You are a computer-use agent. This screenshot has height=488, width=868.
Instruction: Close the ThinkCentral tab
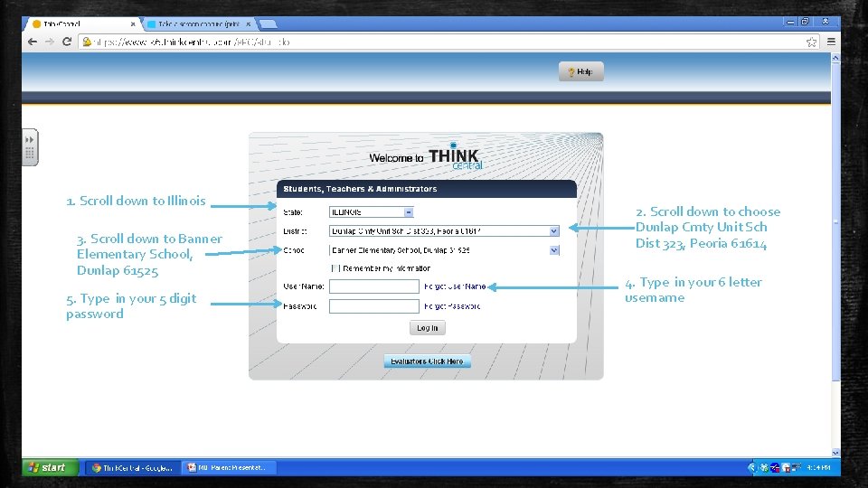click(133, 23)
